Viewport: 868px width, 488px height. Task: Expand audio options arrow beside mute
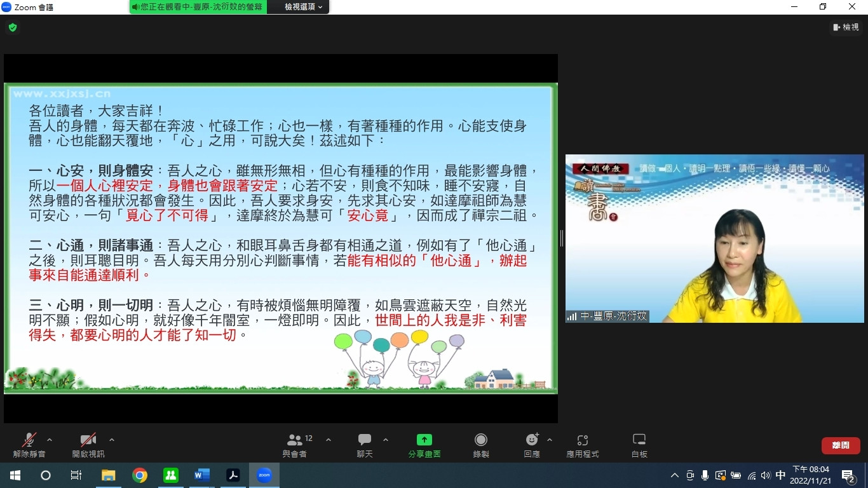coord(50,440)
